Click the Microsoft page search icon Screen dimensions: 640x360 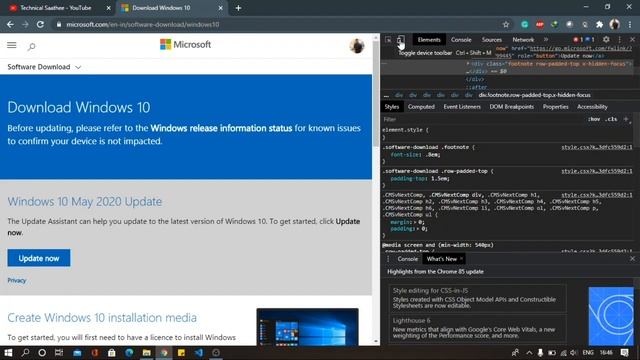pyautogui.click(x=31, y=47)
